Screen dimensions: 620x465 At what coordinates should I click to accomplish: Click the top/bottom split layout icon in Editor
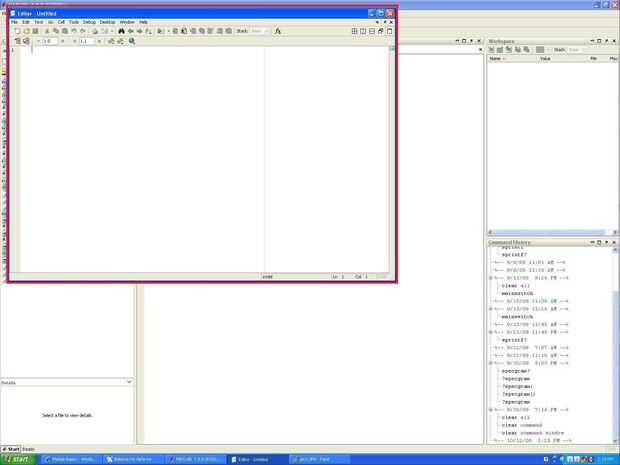click(x=372, y=31)
